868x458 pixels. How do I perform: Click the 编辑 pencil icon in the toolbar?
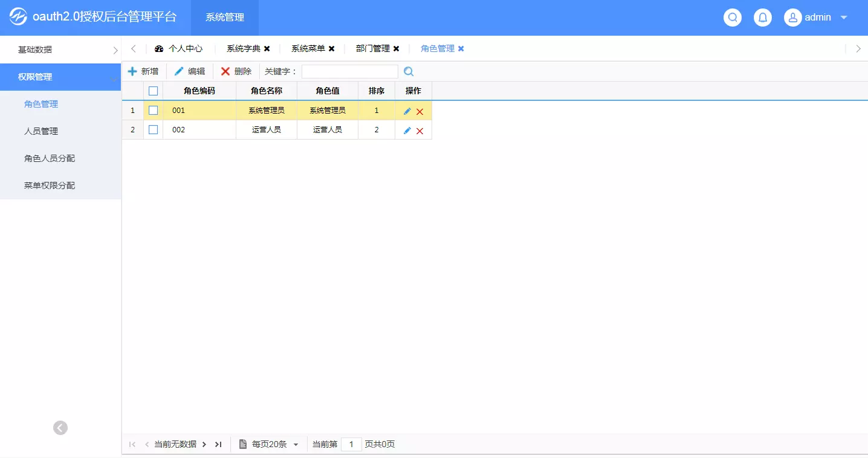click(x=179, y=71)
